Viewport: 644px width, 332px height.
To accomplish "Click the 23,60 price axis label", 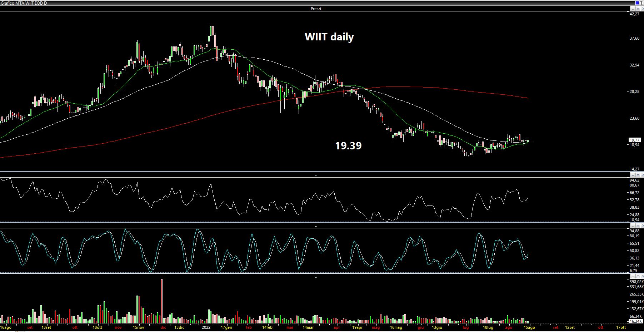I will [x=634, y=118].
